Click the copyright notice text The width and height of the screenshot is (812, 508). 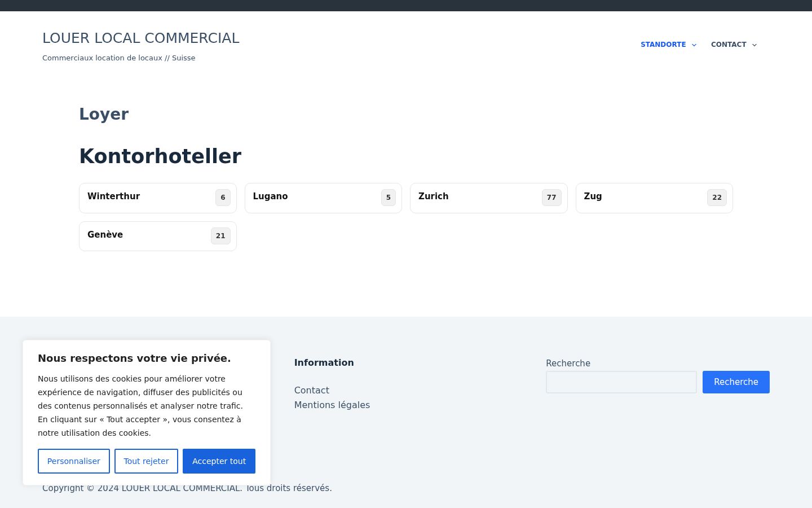click(187, 488)
